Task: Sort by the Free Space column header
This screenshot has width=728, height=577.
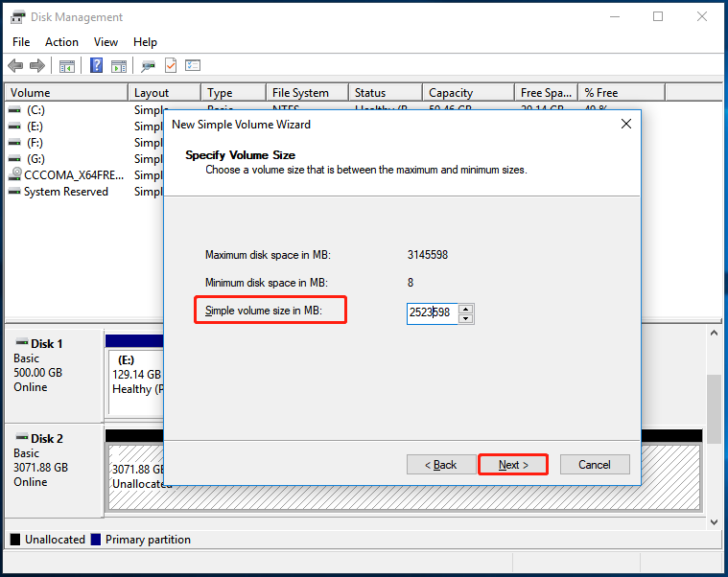Action: pos(547,93)
